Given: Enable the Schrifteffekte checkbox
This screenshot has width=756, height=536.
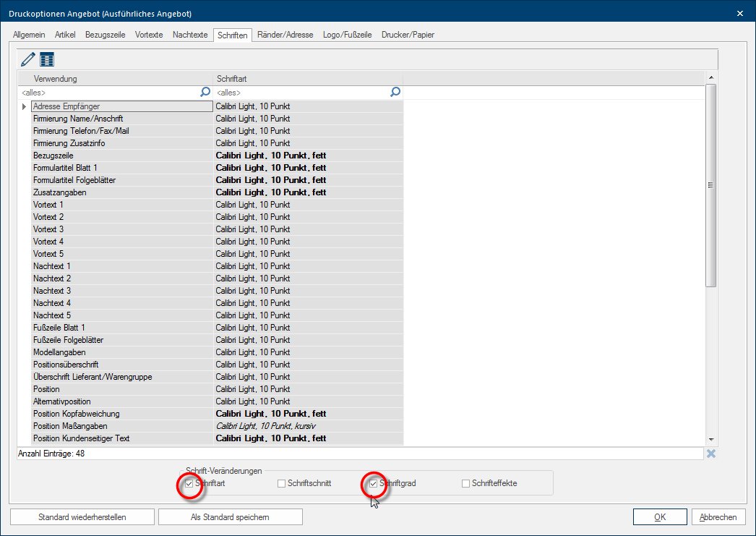Looking at the screenshot, I should 466,483.
